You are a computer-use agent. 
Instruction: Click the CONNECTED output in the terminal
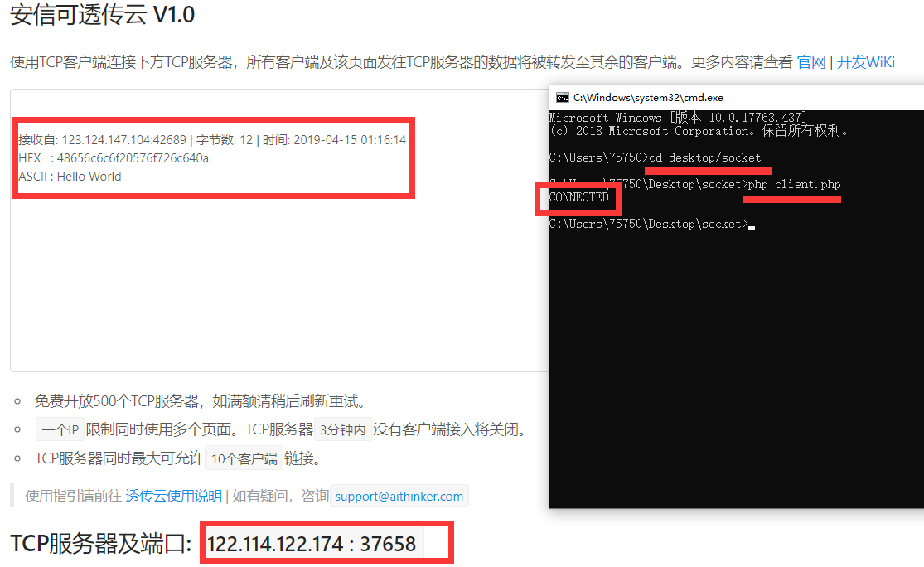[x=578, y=197]
